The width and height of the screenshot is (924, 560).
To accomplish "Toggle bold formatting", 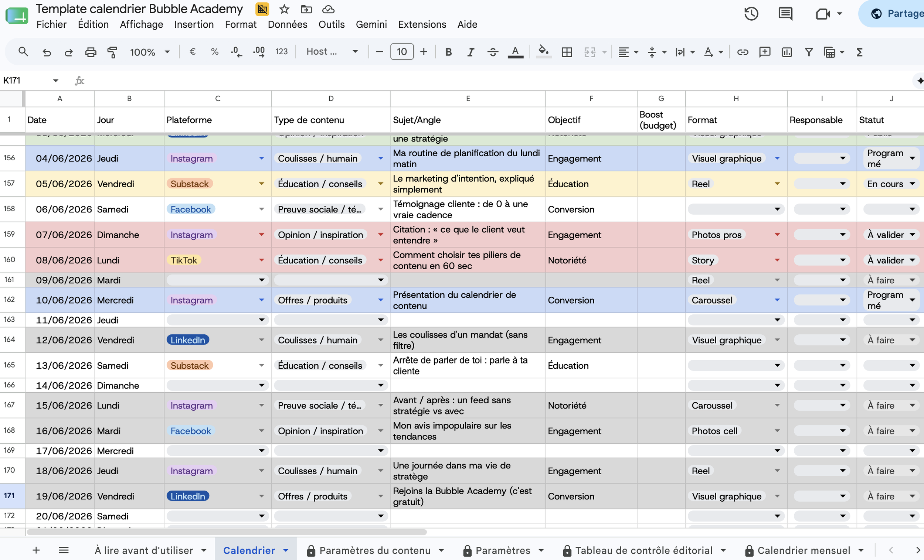I will pos(448,52).
